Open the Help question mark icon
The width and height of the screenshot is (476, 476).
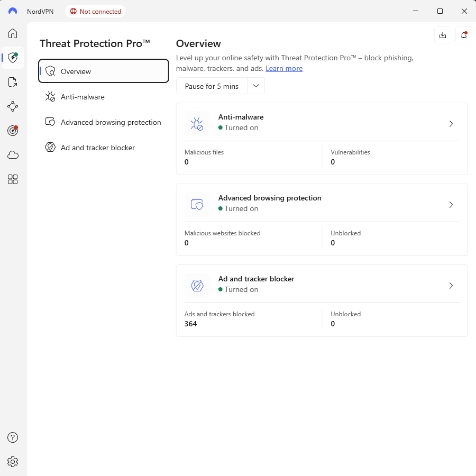[13, 437]
